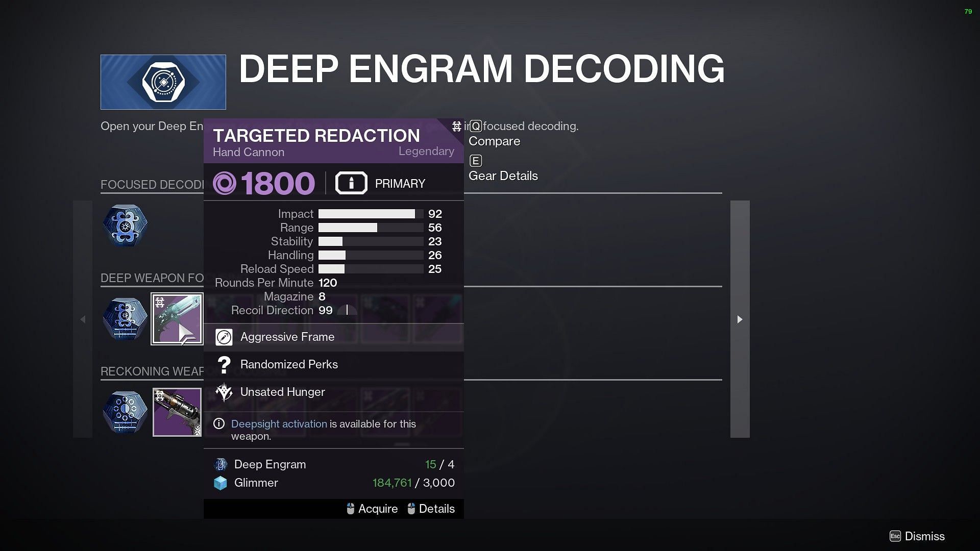Click the right navigation arrow to scroll weapons
This screenshot has height=551, width=980.
tap(739, 319)
